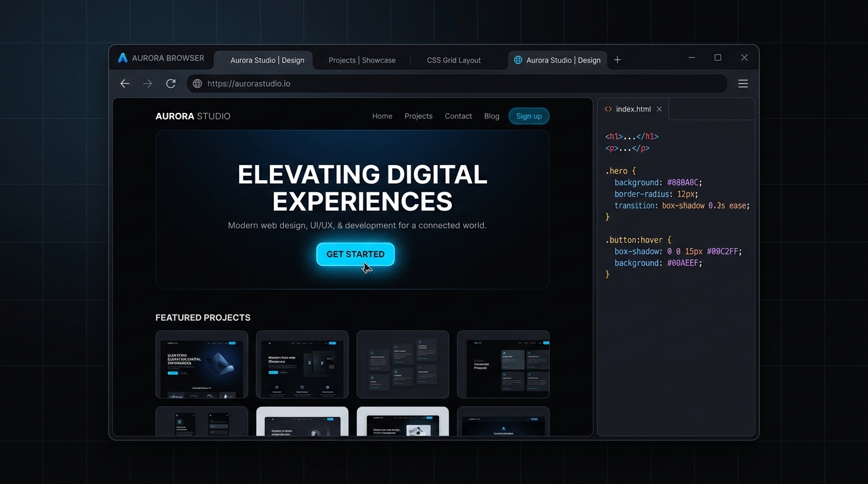Open the third featured project thumbnail

[x=402, y=364]
